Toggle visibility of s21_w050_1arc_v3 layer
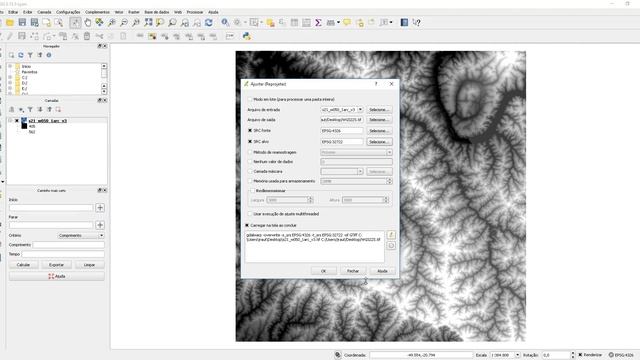This screenshot has width=640, height=360. [x=17, y=121]
